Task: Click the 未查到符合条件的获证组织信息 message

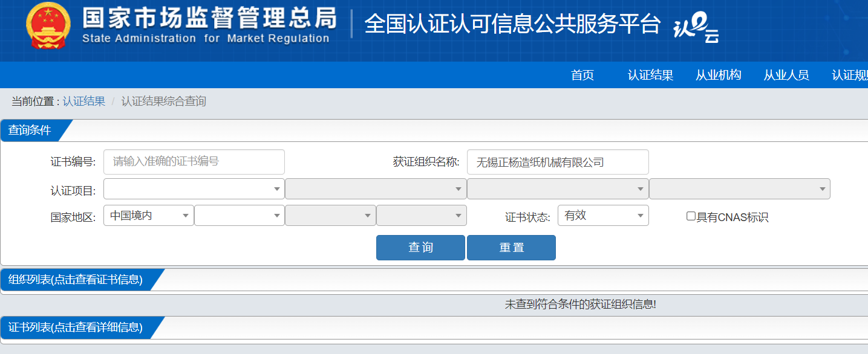Action: pos(581,304)
